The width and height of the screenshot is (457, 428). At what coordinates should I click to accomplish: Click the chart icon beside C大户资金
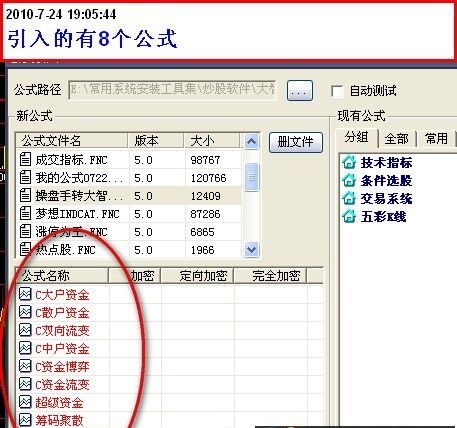click(25, 294)
